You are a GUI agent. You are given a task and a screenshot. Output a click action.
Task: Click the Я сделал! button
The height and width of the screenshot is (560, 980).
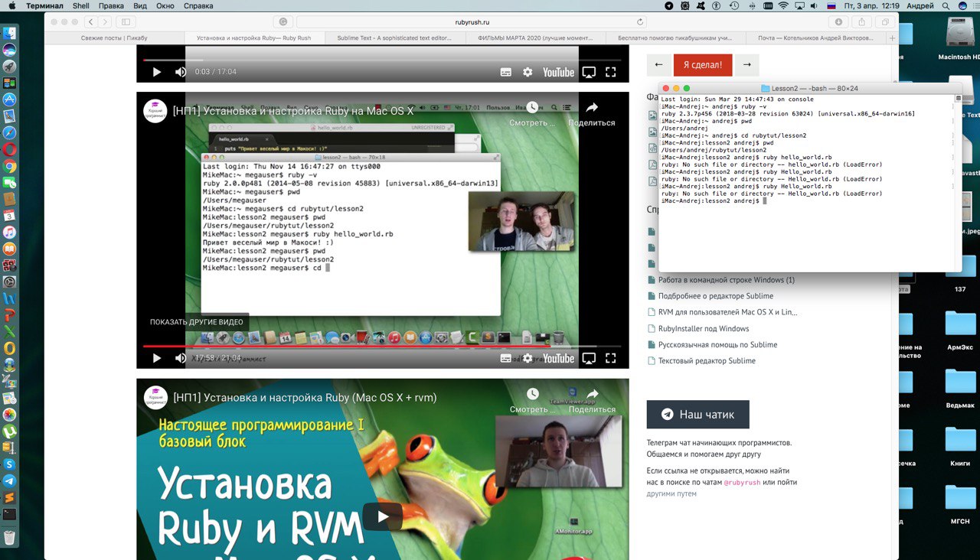click(x=703, y=65)
